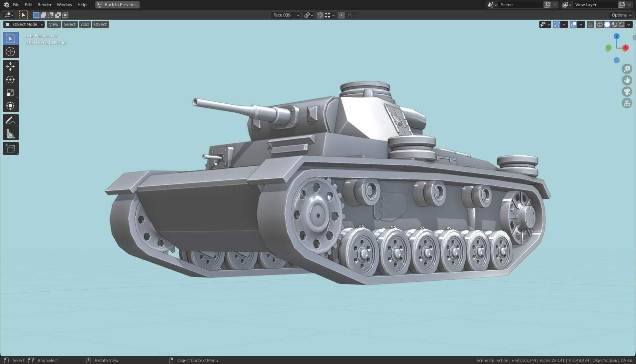Open the overlays settings dropdown arrow
This screenshot has height=364, width=636.
click(x=581, y=24)
